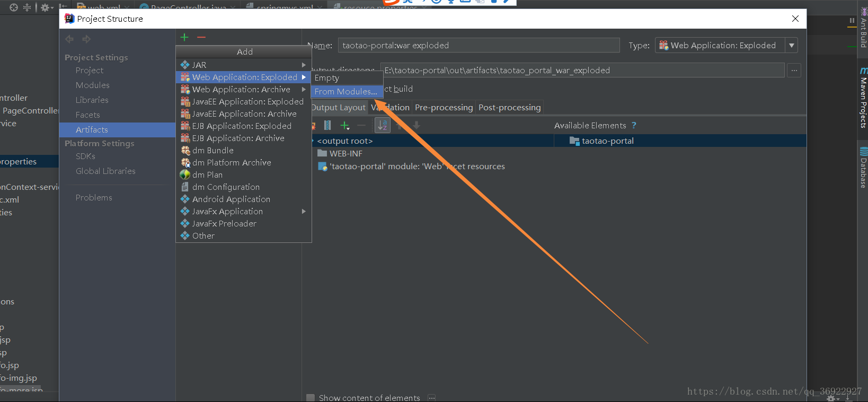Select dm Configuration menu item
Screen dimensions: 868x402
point(244,187)
